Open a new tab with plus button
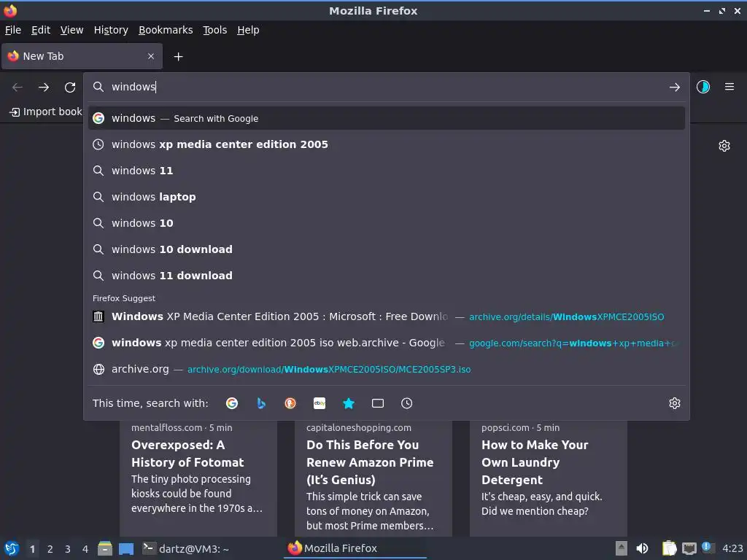Screen dimensions: 747x560 [178, 57]
